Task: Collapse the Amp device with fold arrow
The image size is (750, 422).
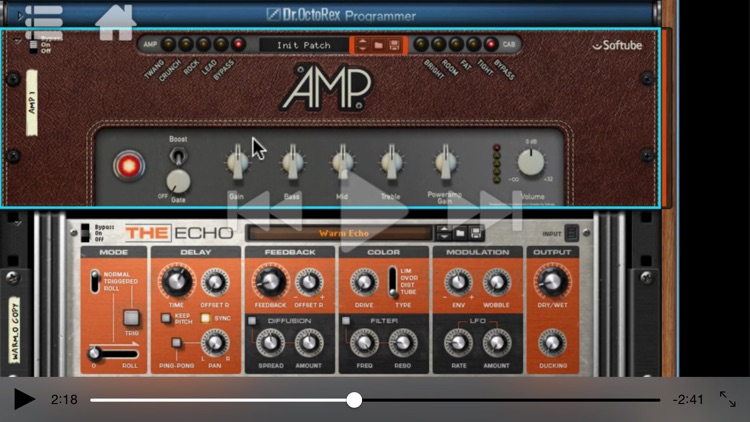Action: point(18,41)
